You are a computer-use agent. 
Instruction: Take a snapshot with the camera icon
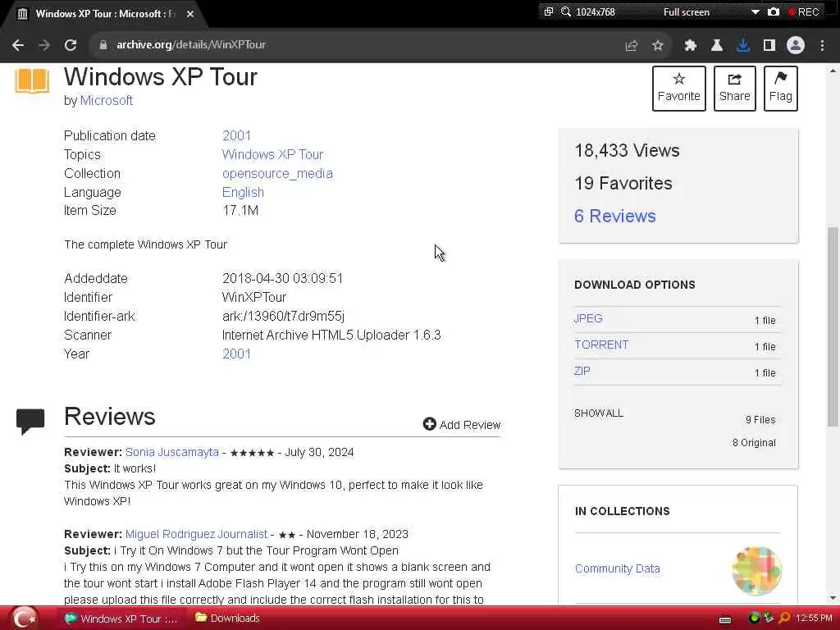point(773,11)
